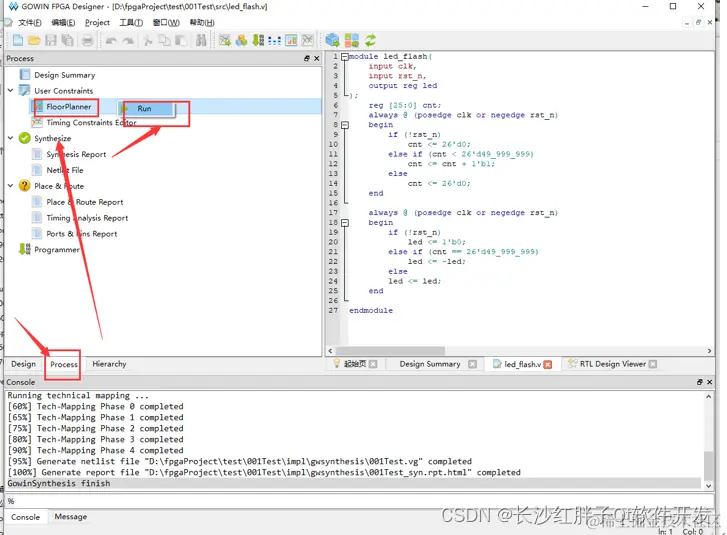Select Timing Constraints Editor item
This screenshot has width=727, height=535.
click(x=91, y=122)
